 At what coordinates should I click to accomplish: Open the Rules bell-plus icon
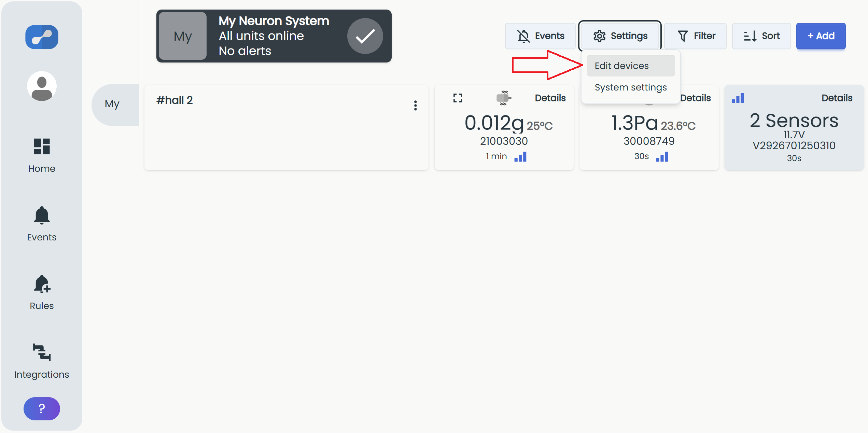pyautogui.click(x=42, y=284)
